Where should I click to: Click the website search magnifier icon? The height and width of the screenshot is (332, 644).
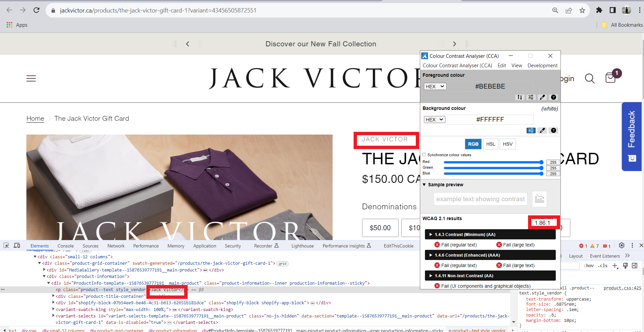tap(590, 78)
